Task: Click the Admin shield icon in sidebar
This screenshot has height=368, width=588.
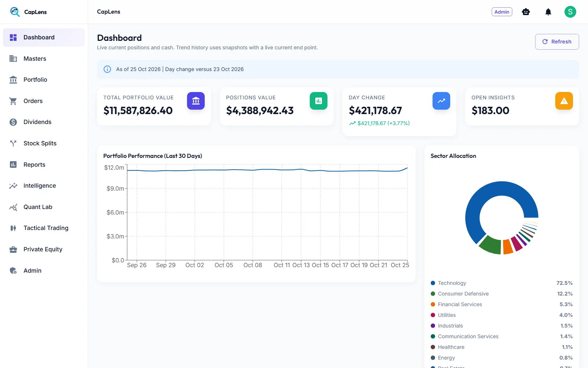Action: pos(13,271)
